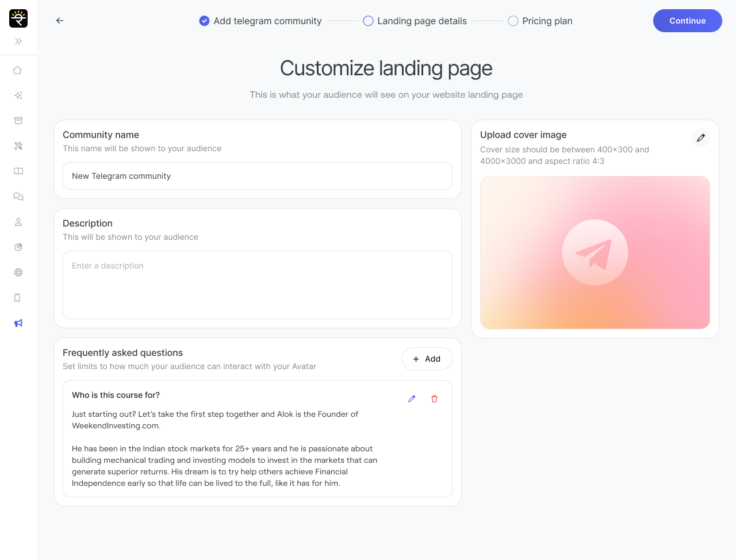This screenshot has height=560, width=736.
Task: Click the Description text area
Action: click(258, 285)
